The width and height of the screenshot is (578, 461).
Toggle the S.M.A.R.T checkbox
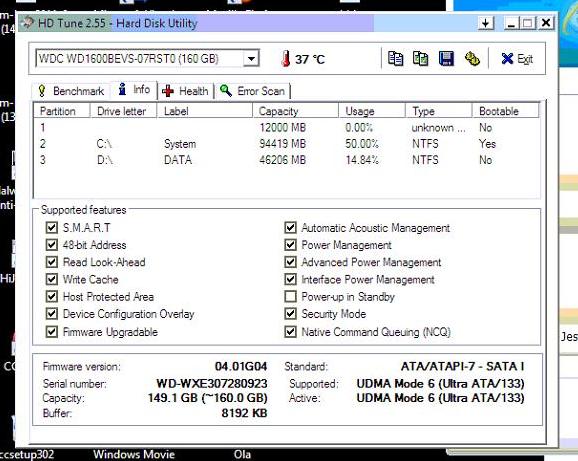[x=52, y=227]
